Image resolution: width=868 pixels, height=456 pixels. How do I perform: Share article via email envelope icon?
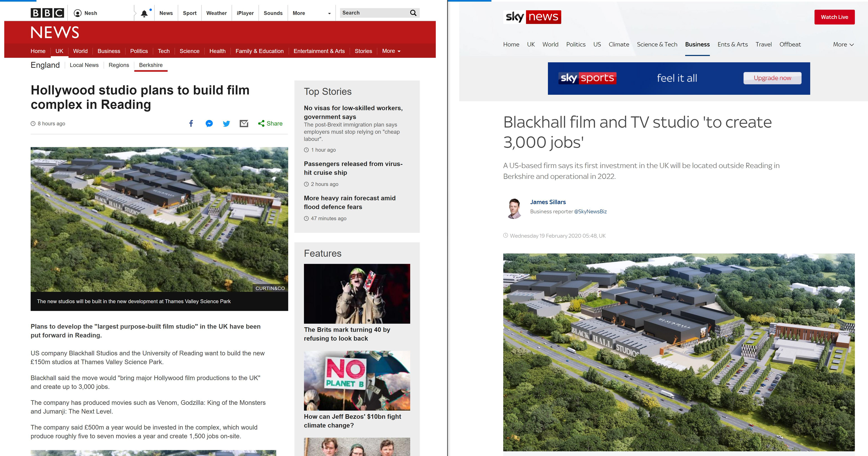[x=244, y=123]
